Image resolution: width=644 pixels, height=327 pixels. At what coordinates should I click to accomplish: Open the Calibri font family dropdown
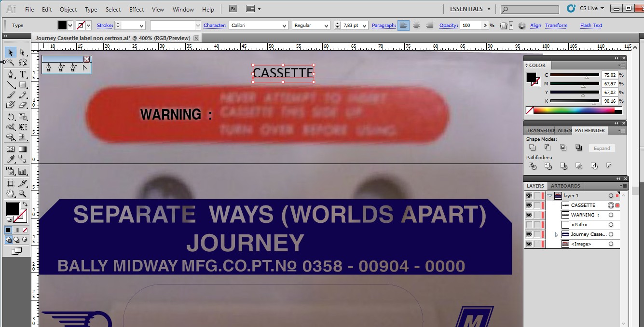pos(285,26)
